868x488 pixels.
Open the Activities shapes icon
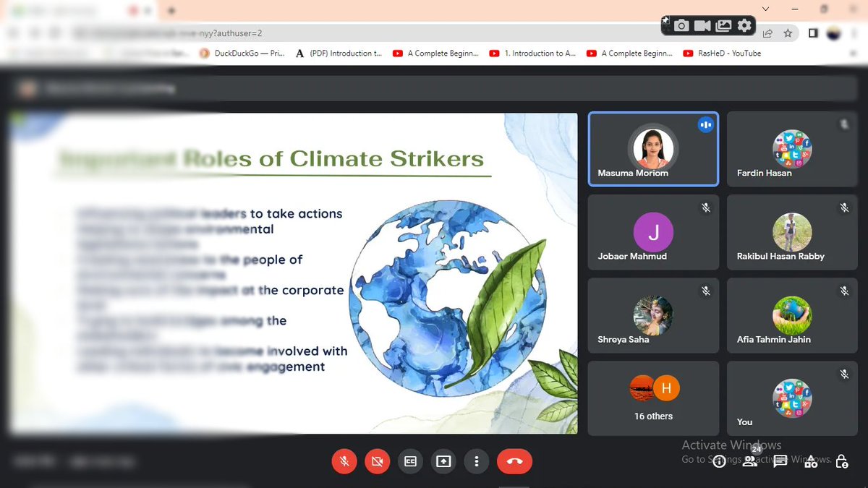[811, 461]
